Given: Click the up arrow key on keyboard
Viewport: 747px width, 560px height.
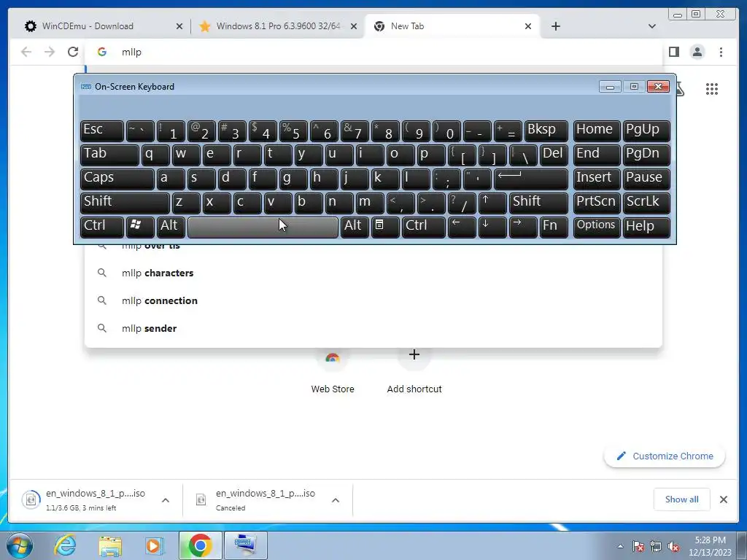Looking at the screenshot, I should click(x=492, y=203).
